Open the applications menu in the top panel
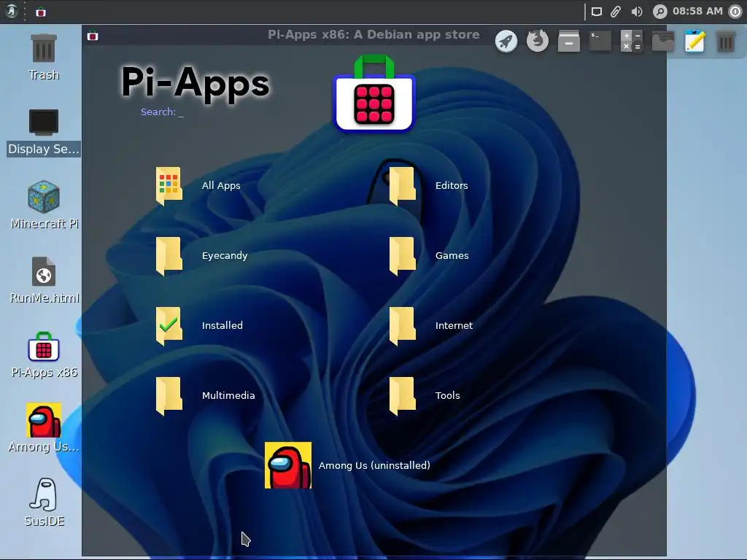747x560 pixels. 12,12
